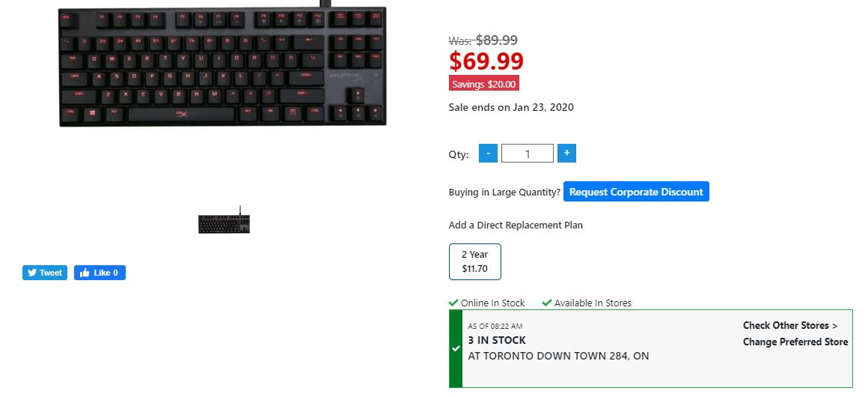
Task: Click the Toronto Down Town 284 store name
Action: (558, 356)
